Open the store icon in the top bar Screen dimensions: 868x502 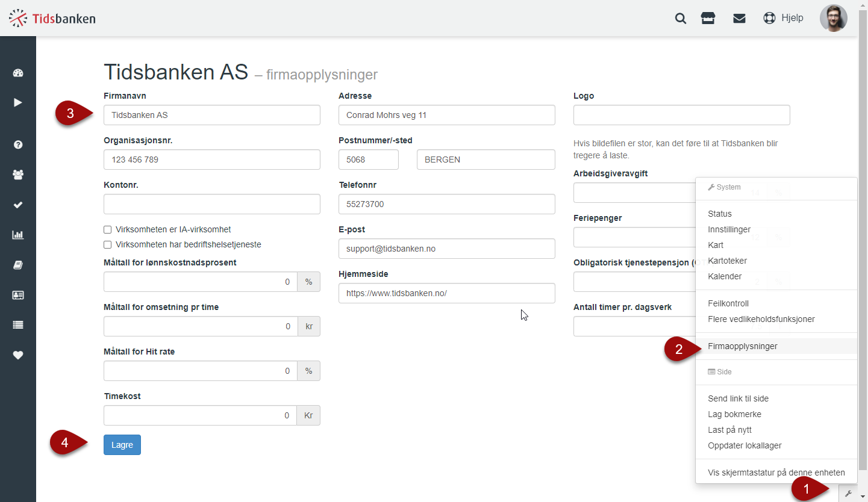click(x=708, y=18)
